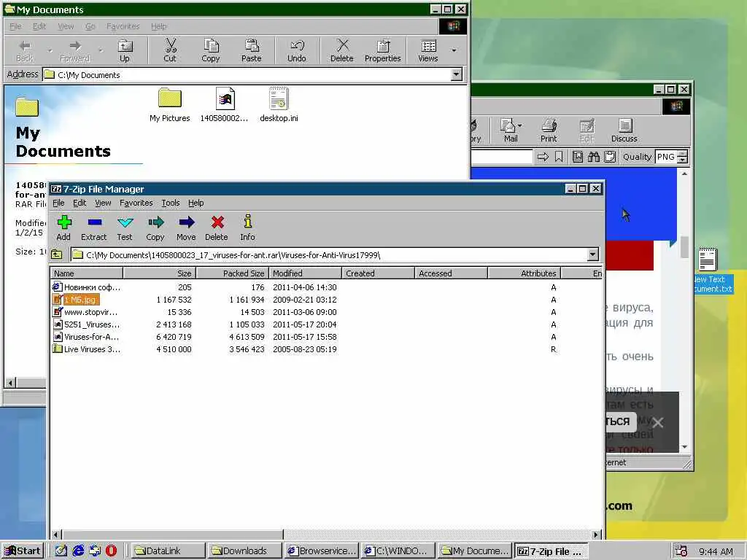The width and height of the screenshot is (747, 560).
Task: Go up one folder level in 7-Zip
Action: click(57, 254)
